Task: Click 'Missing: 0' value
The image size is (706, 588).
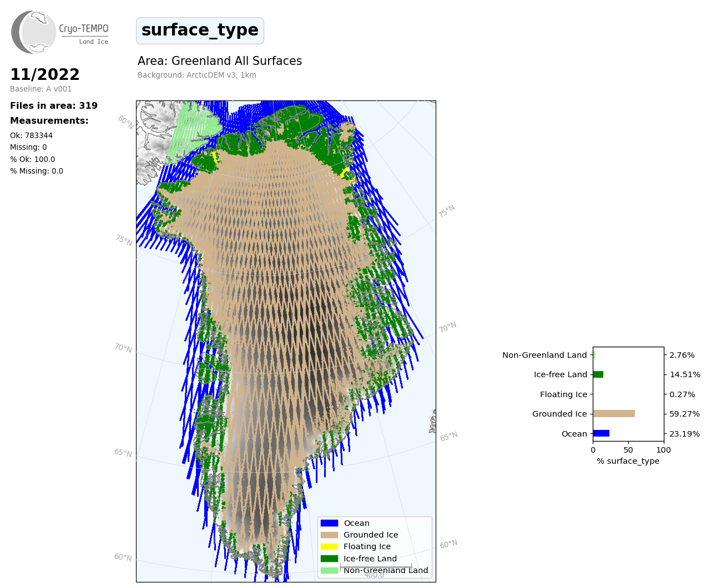Action: tap(28, 147)
